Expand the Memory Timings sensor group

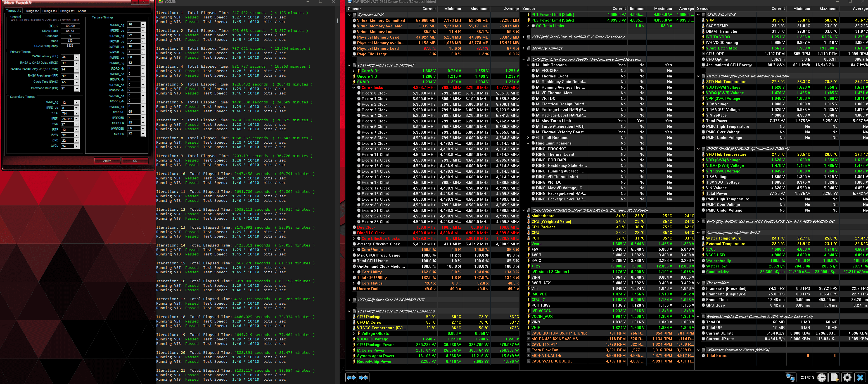524,48
